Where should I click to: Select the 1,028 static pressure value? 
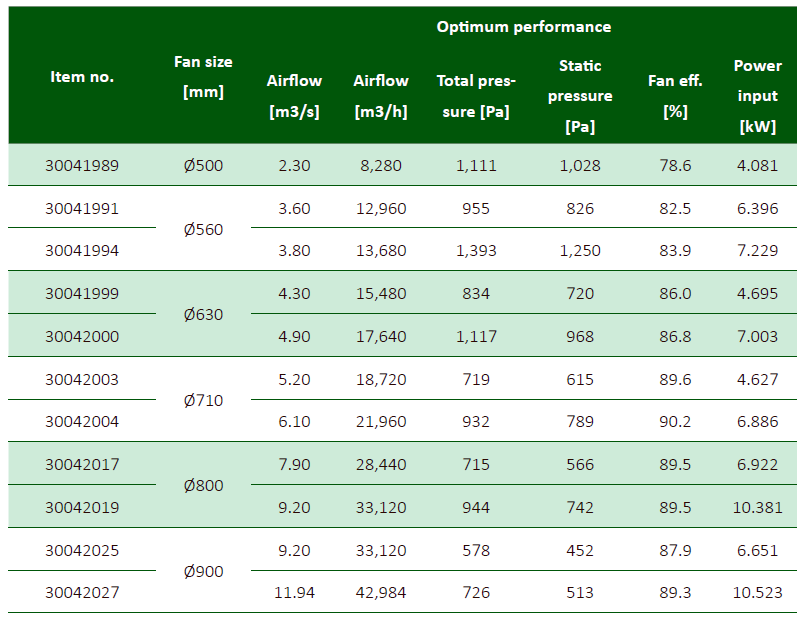click(580, 165)
